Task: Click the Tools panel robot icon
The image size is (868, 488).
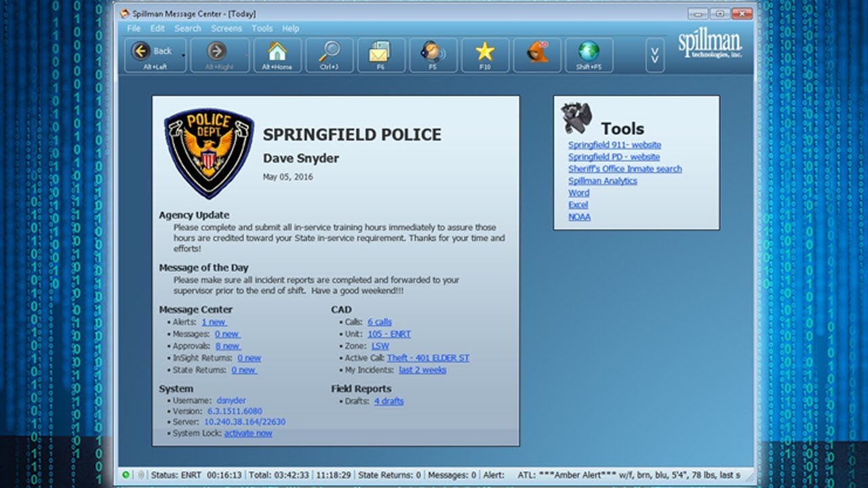Action: 576,117
